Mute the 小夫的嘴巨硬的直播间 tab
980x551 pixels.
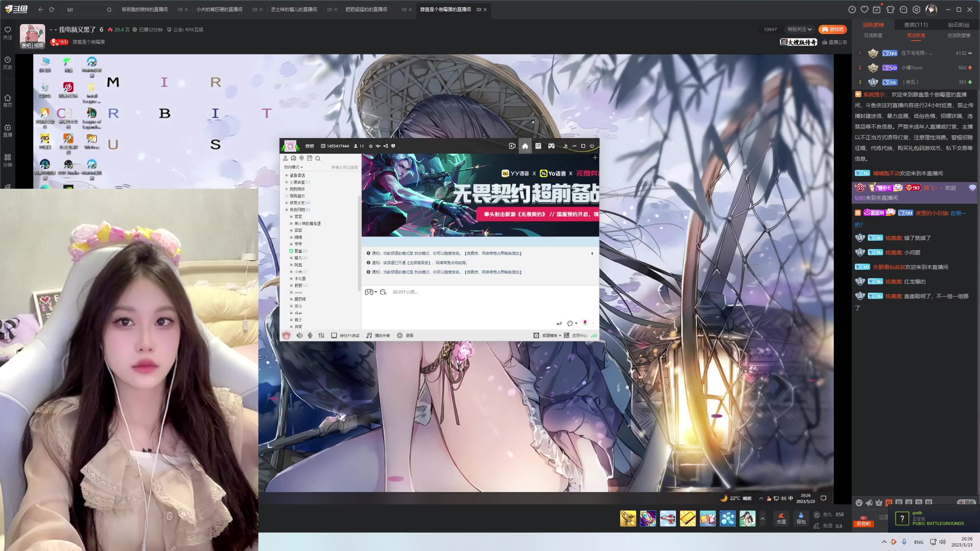[255, 10]
